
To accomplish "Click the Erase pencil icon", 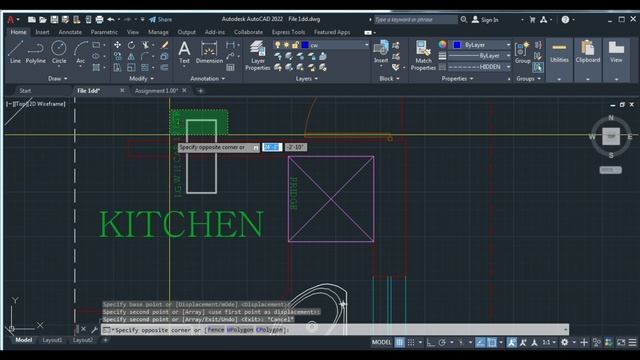I will [164, 45].
